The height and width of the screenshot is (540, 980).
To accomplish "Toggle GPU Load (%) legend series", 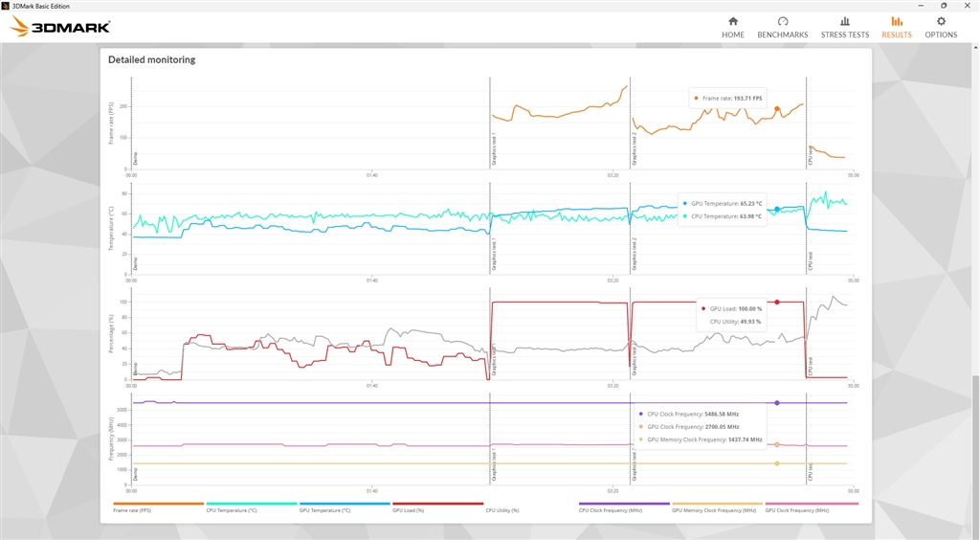I will (x=437, y=507).
